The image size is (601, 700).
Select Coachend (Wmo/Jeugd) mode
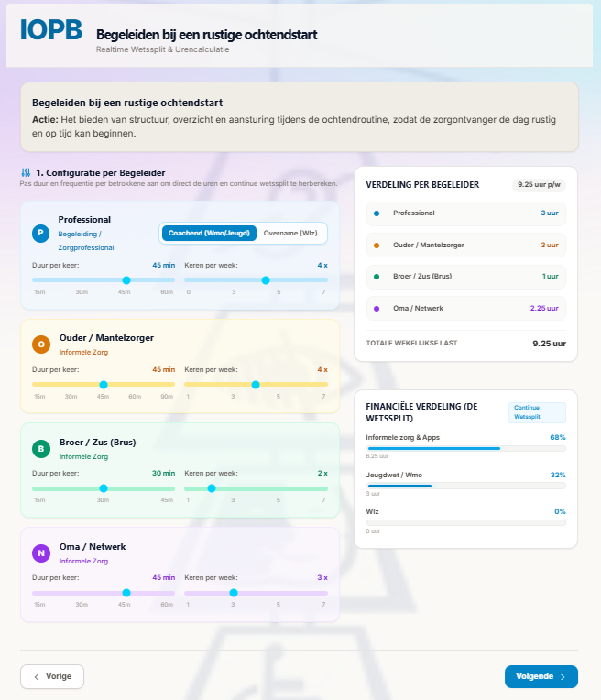[x=209, y=233]
